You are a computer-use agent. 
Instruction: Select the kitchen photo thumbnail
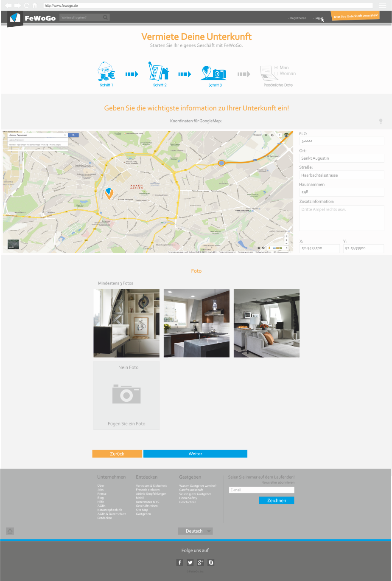click(x=196, y=323)
